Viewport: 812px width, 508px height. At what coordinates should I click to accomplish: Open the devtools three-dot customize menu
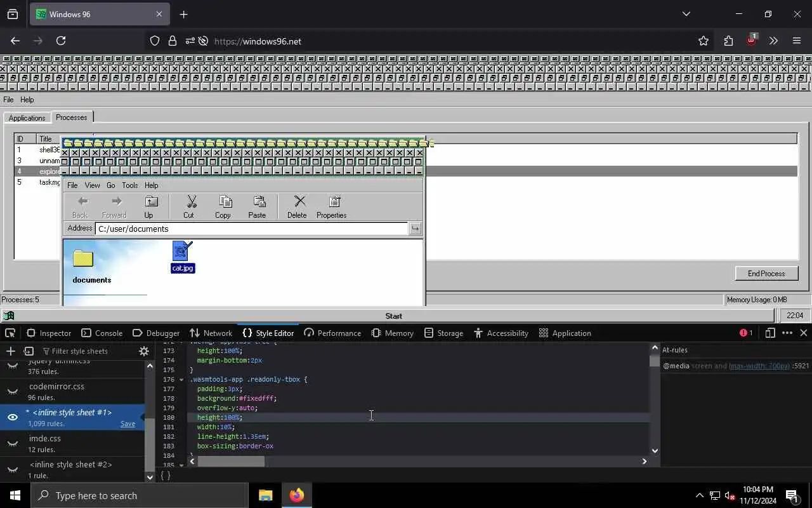pyautogui.click(x=787, y=333)
